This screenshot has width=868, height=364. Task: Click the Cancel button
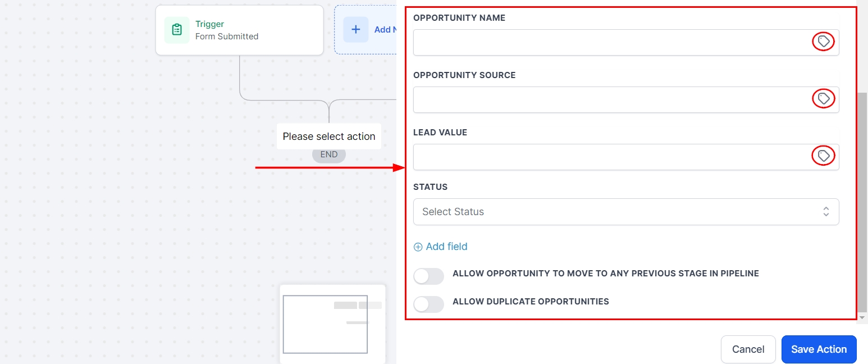[x=748, y=349]
